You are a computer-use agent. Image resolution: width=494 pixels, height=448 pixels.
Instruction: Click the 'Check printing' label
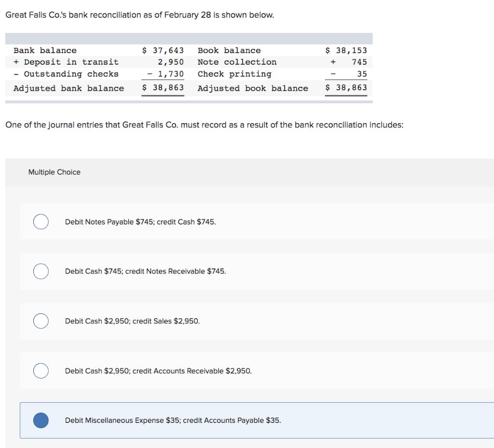[235, 74]
